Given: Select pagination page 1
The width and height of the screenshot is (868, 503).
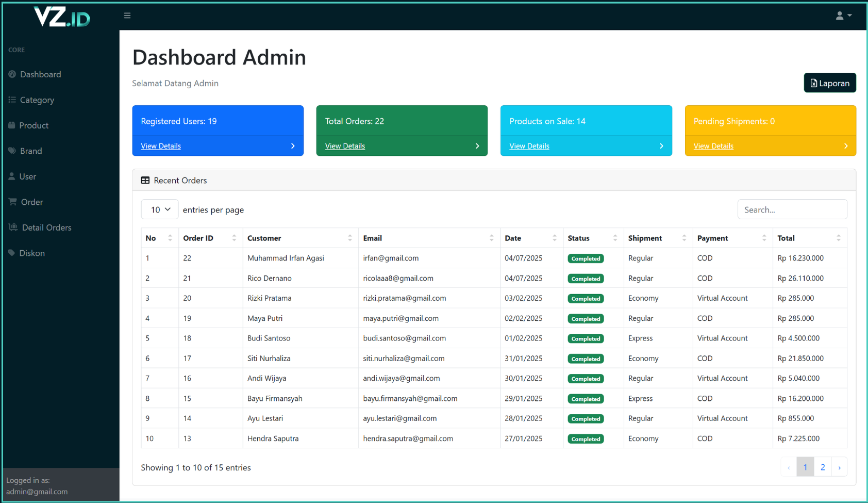Looking at the screenshot, I should click(805, 467).
